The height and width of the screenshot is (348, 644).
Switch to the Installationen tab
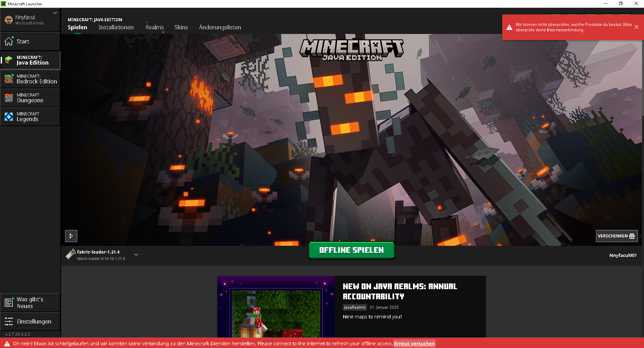click(116, 27)
